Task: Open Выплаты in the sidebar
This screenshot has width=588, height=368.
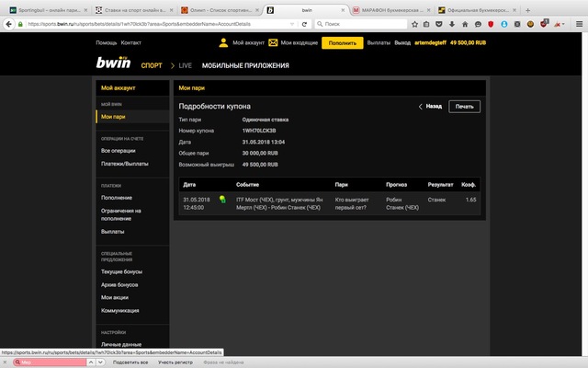Action: click(x=112, y=231)
